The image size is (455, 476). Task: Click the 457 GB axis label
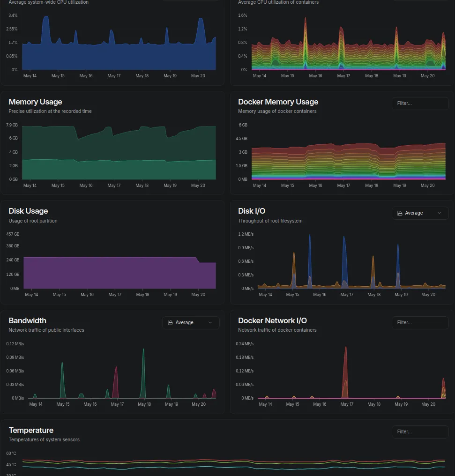tap(13, 234)
